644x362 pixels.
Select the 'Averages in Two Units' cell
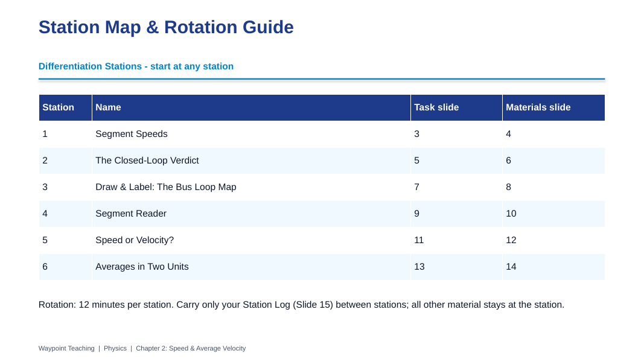pyautogui.click(x=251, y=267)
